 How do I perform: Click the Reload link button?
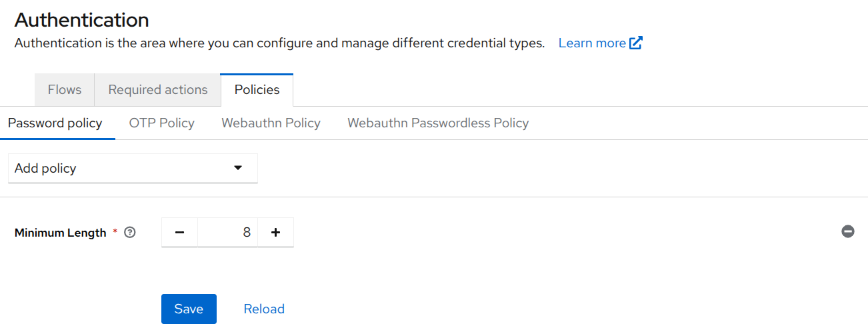click(x=264, y=309)
